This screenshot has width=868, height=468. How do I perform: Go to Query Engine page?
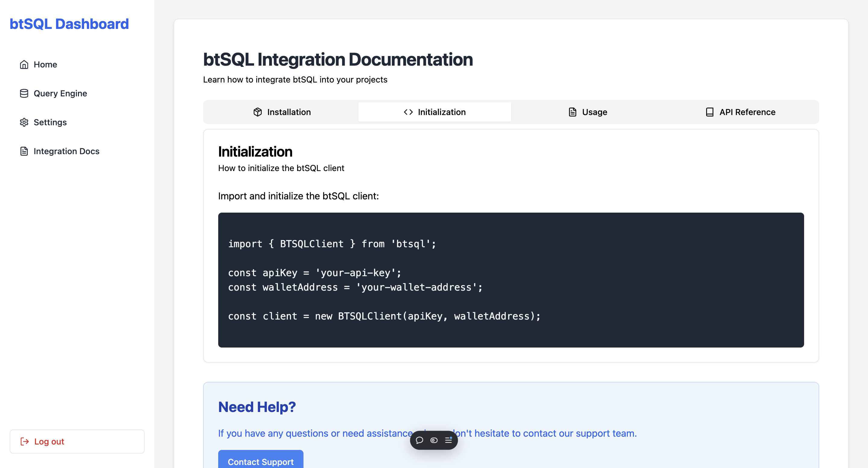pyautogui.click(x=60, y=93)
